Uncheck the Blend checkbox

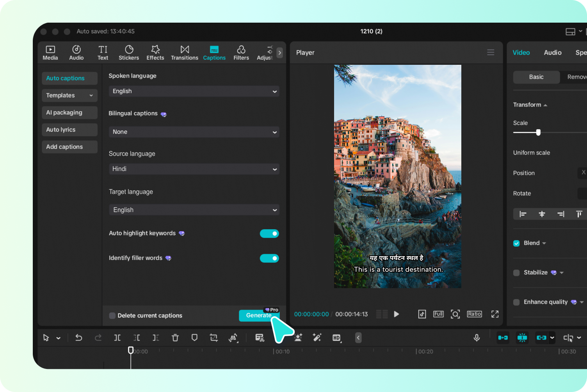pyautogui.click(x=516, y=243)
